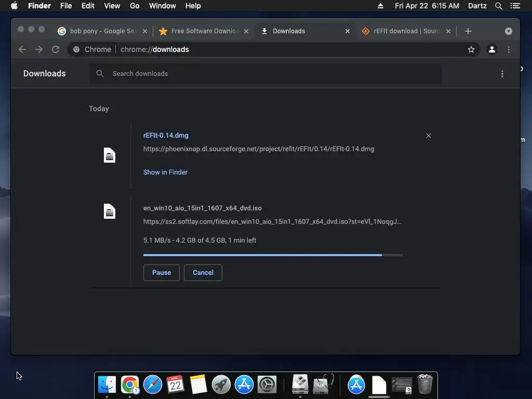
Task: Bookmark this page with the star icon
Action: (x=471, y=49)
